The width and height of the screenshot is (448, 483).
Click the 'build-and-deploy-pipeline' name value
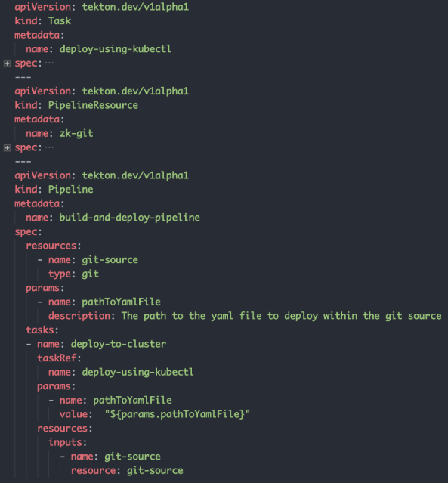click(130, 218)
